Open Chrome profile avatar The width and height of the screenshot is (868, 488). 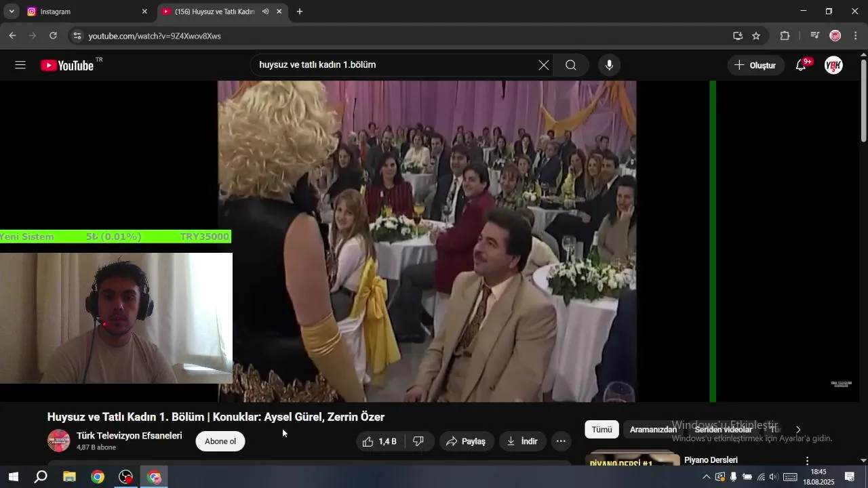click(x=835, y=36)
